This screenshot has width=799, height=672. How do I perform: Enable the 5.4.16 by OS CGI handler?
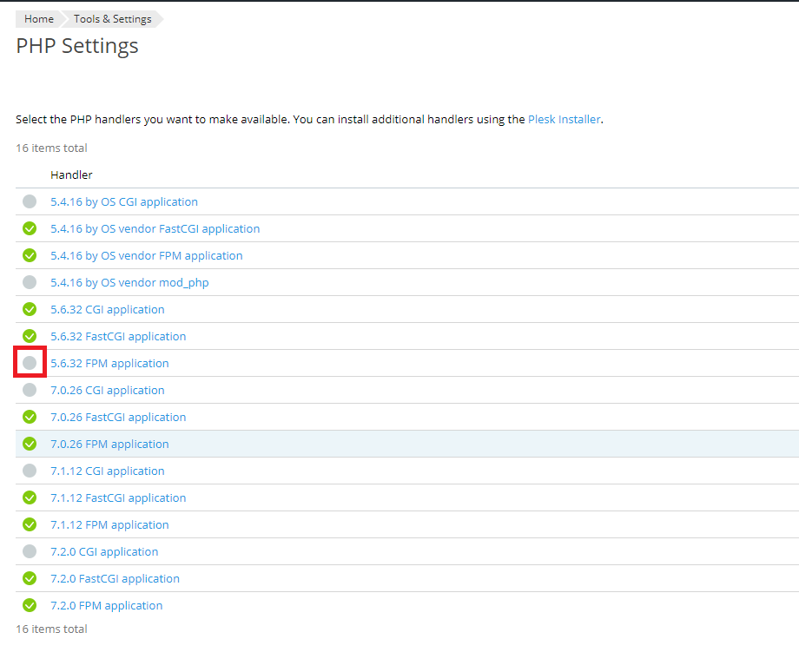(30, 201)
